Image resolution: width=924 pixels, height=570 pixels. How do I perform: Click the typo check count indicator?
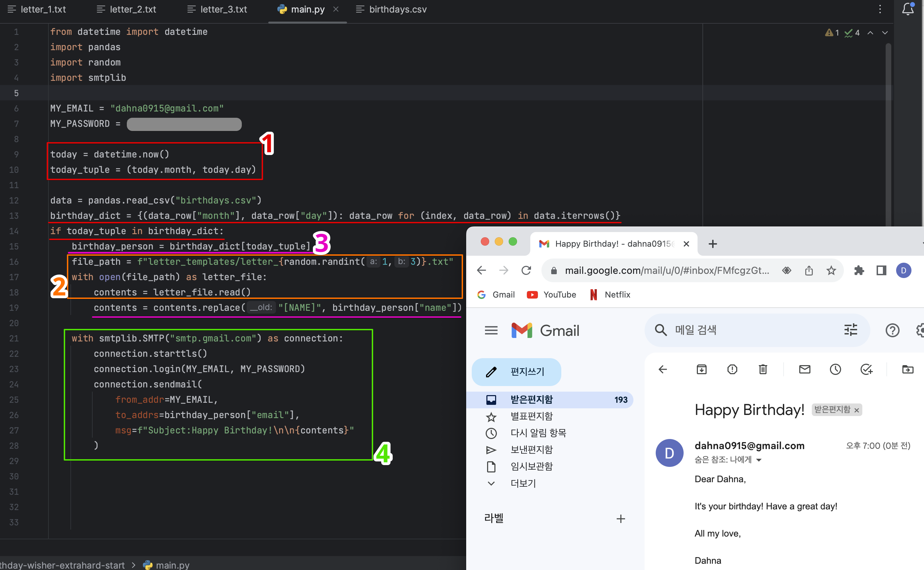point(852,33)
